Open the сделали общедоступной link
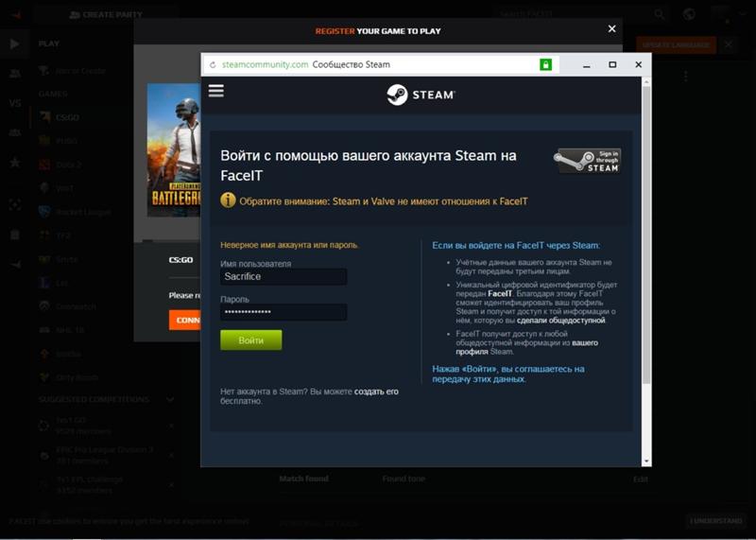 point(560,321)
